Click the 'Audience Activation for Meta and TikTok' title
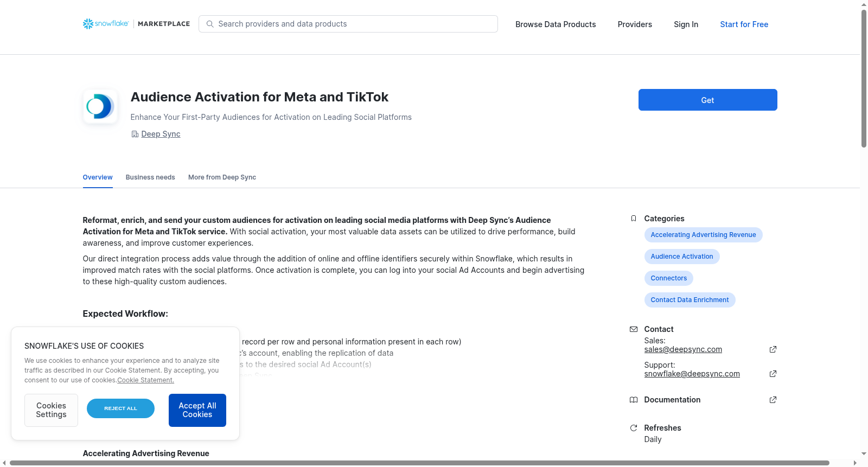Viewport: 868px width, 467px height. click(259, 97)
